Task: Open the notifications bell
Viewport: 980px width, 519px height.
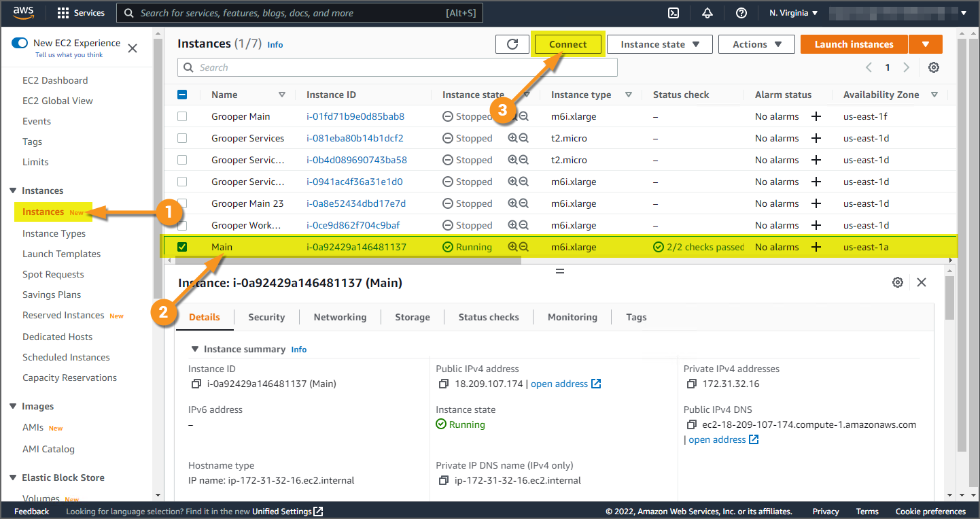Action: pos(707,13)
